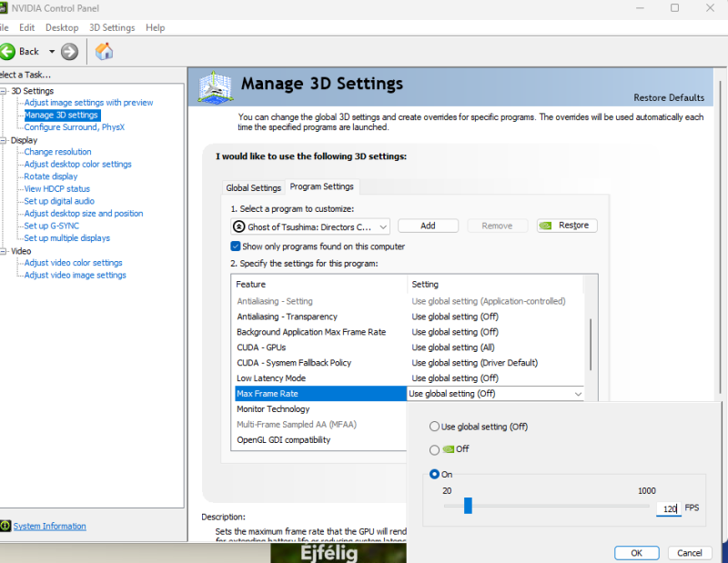Uncheck Show only programs found on this computer
728x563 pixels.
(x=236, y=246)
